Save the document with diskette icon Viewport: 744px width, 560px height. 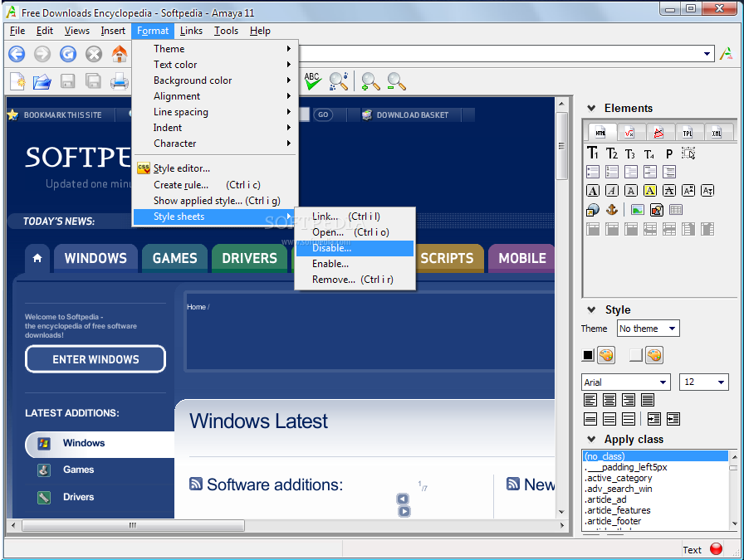(x=68, y=81)
